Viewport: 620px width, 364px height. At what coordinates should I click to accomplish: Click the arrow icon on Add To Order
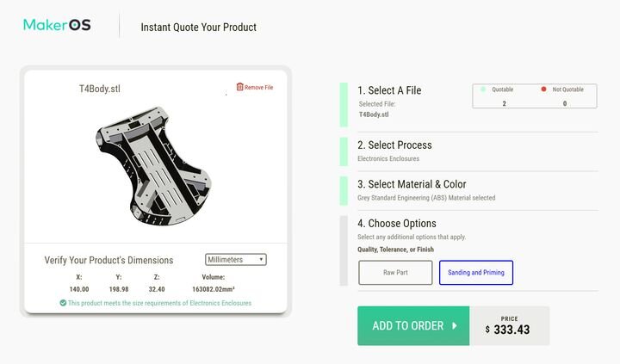click(455, 326)
